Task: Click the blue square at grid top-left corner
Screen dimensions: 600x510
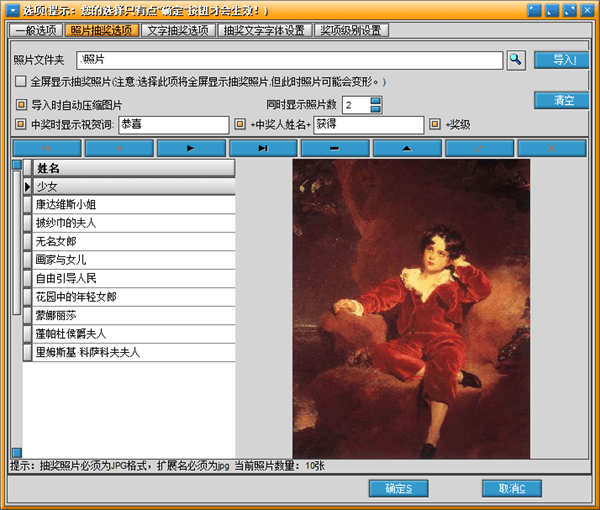Action: pyautogui.click(x=16, y=165)
